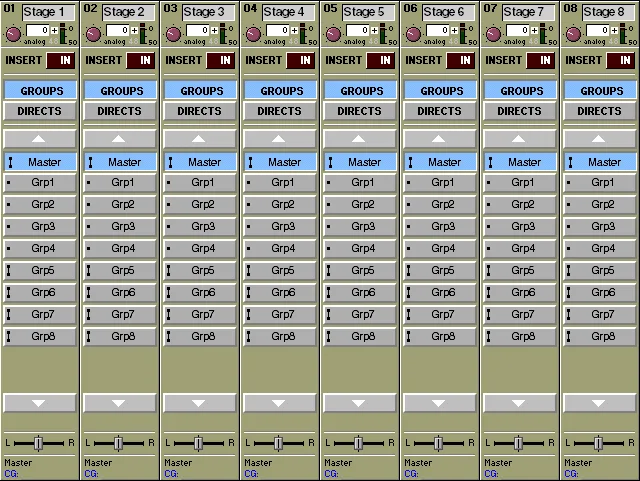Click the level meter on Stage 3
640x481 pixels.
223,33
